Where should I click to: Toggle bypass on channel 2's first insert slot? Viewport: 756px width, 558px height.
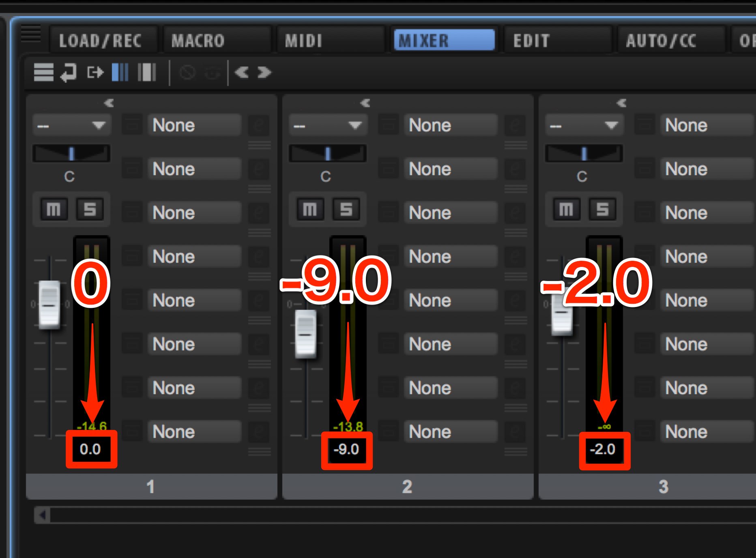(x=388, y=125)
